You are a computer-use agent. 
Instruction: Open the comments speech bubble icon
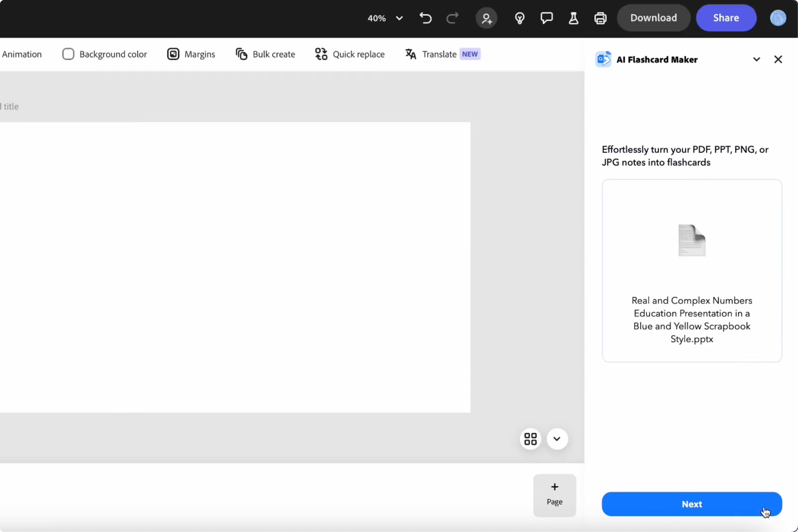pos(546,18)
